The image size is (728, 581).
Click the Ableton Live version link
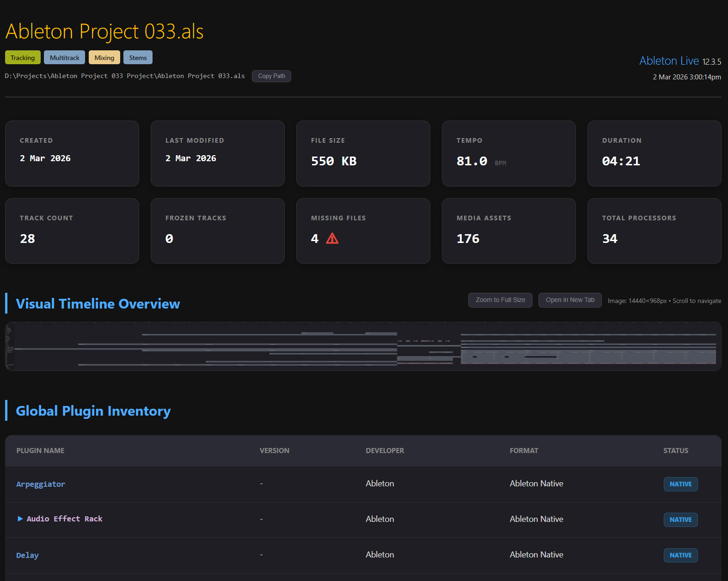click(668, 61)
